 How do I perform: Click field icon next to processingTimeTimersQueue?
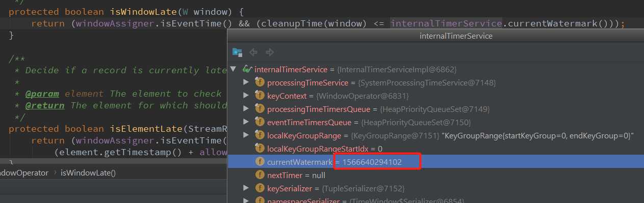coord(260,108)
